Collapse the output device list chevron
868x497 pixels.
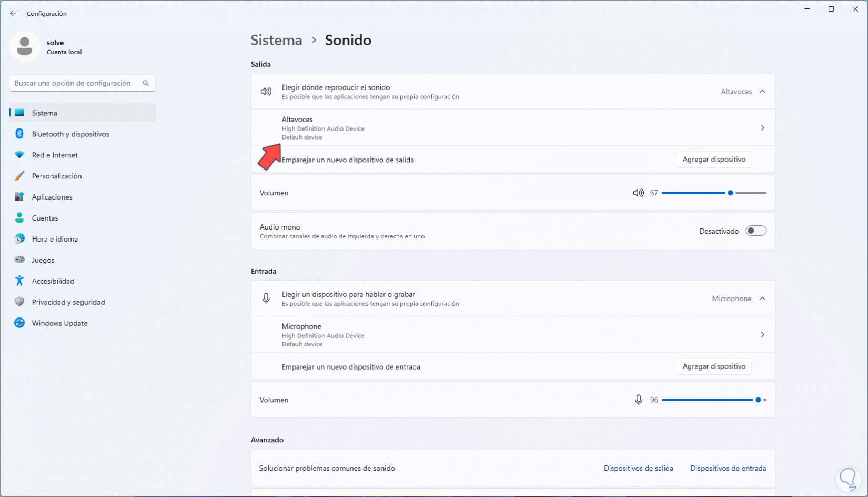pos(762,92)
